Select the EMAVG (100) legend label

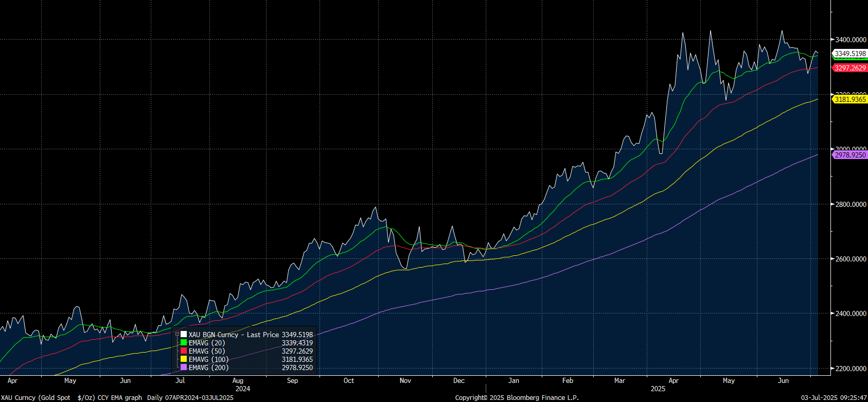tap(208, 359)
